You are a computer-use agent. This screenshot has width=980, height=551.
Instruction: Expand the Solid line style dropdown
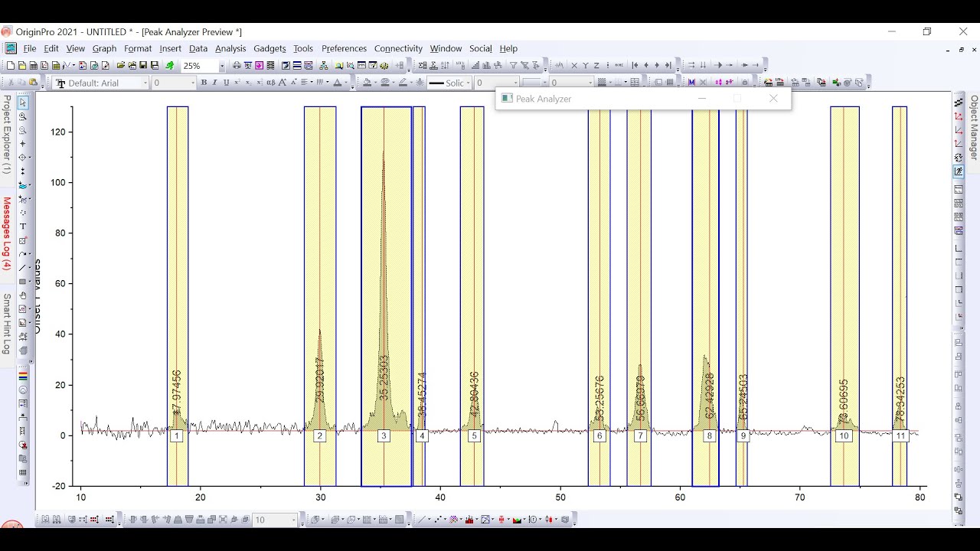tap(468, 83)
